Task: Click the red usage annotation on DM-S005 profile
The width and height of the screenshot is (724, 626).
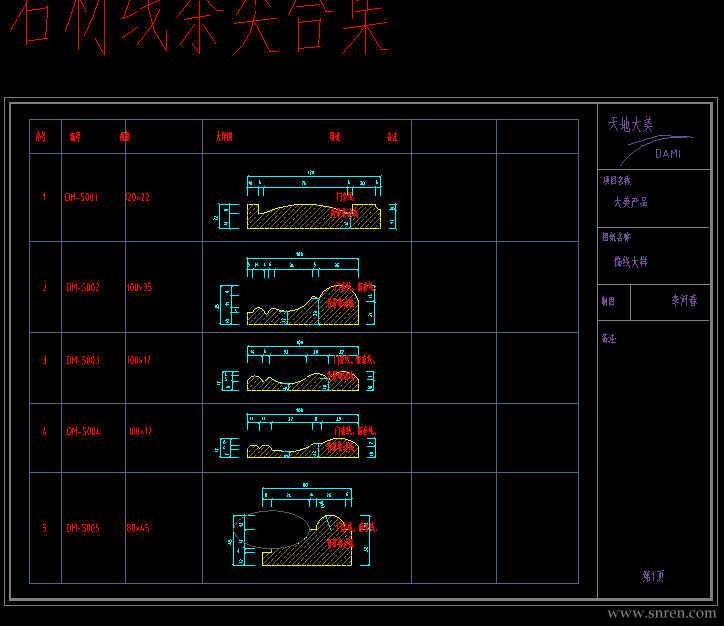Action: pos(352,535)
